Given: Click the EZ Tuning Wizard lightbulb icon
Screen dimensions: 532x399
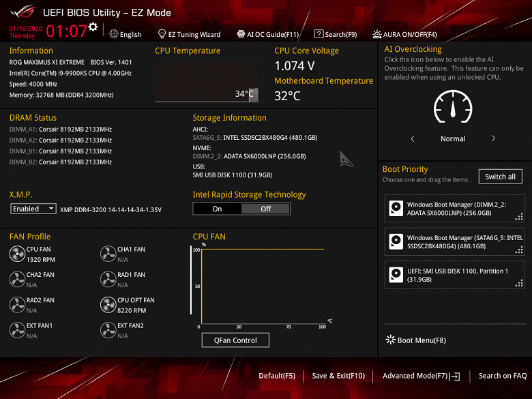Looking at the screenshot, I should 162,33.
